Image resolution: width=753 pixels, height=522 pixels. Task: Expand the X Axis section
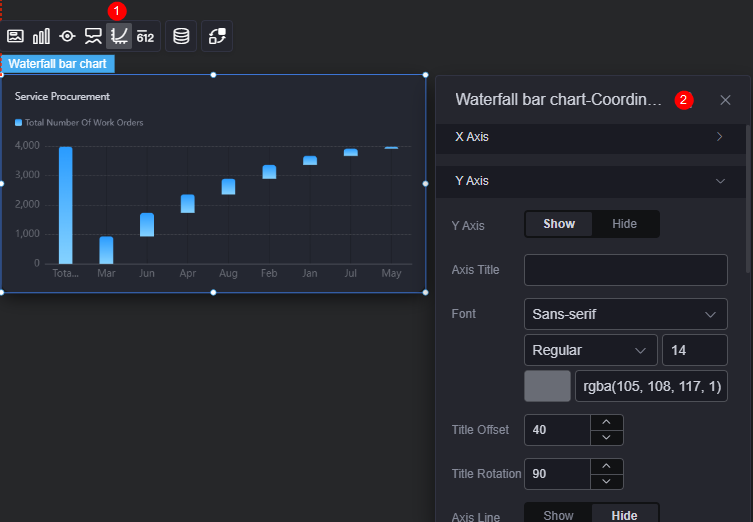coord(591,137)
